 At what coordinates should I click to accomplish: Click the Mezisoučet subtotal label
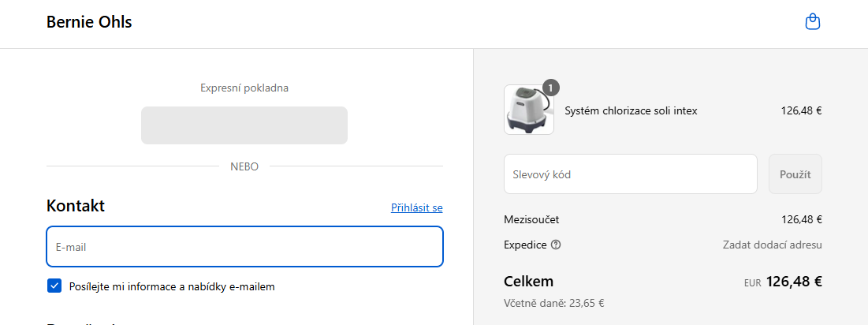coord(531,219)
